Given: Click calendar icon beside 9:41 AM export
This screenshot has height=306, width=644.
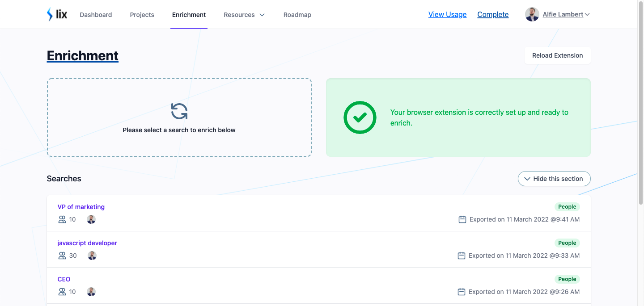Looking at the screenshot, I should pos(462,219).
